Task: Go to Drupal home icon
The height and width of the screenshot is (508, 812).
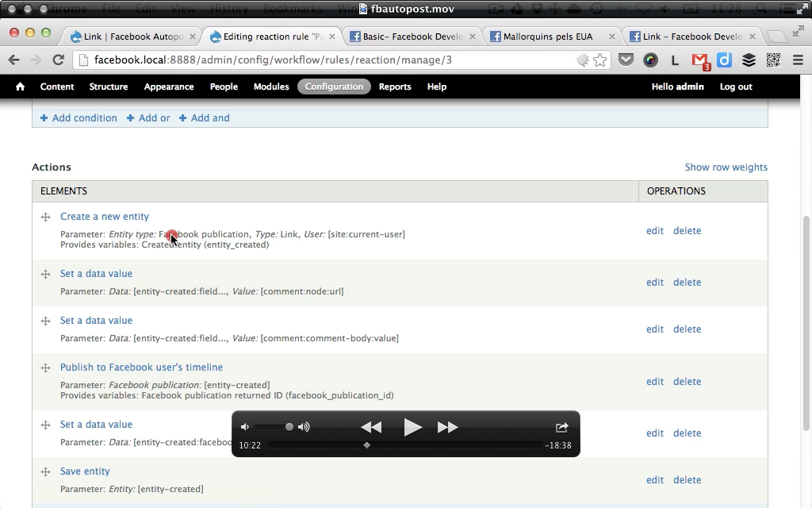Action: click(20, 87)
